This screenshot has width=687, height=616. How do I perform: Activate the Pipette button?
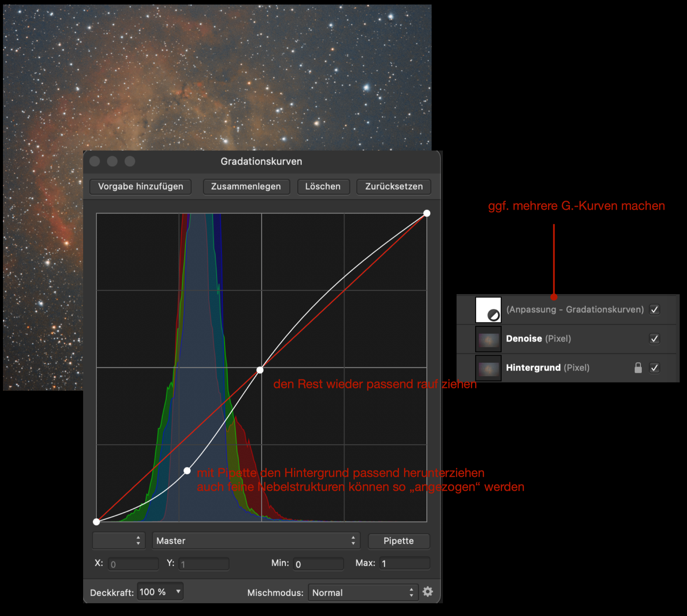tap(398, 541)
